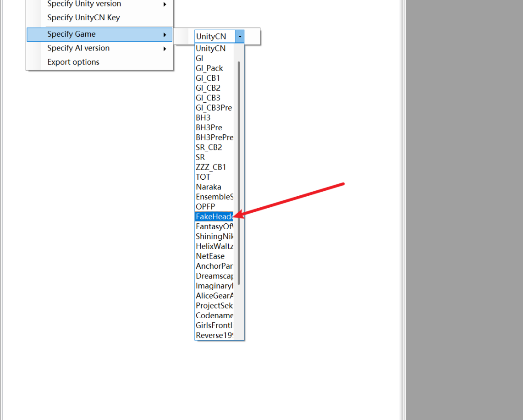
Task: Click the Specify UnityCN Key menu entry
Action: (100, 18)
